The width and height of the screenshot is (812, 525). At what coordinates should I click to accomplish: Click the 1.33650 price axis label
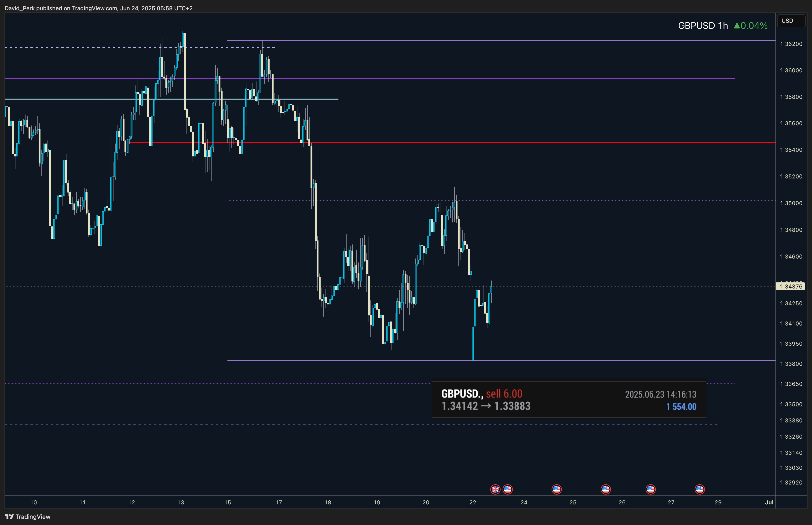pos(791,384)
